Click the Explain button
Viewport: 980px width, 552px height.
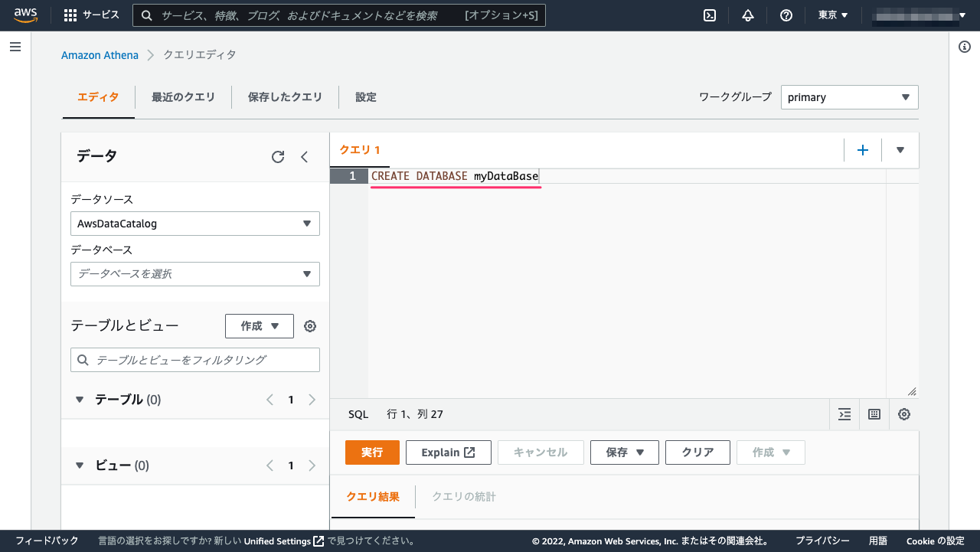pyautogui.click(x=449, y=452)
